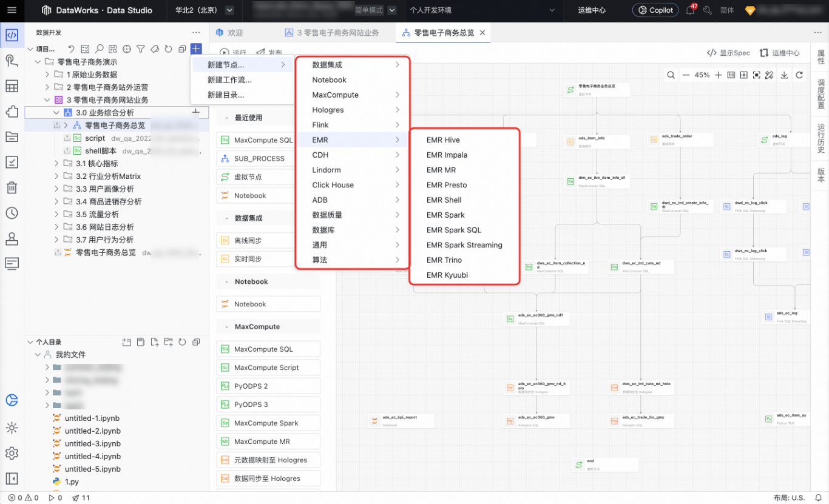Open untitled-3.ipynb file
Image resolution: width=829 pixels, height=504 pixels.
(x=92, y=443)
